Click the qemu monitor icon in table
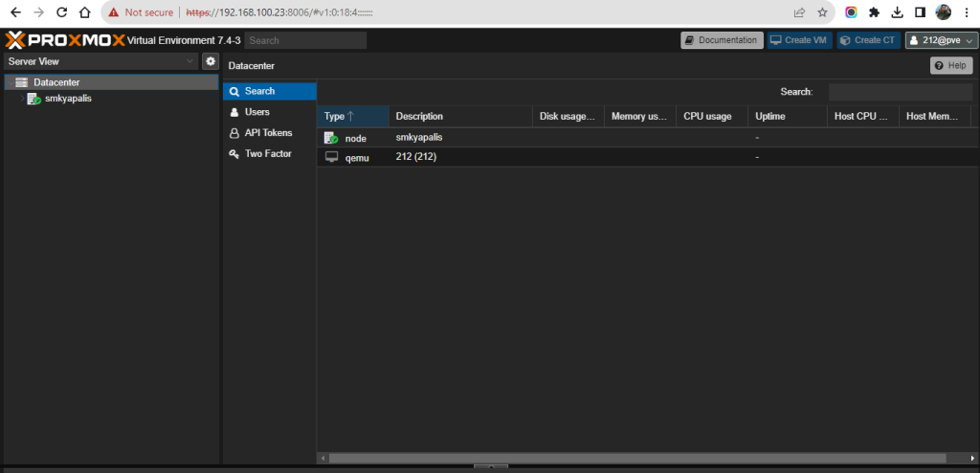The height and width of the screenshot is (473, 980). pyautogui.click(x=331, y=157)
